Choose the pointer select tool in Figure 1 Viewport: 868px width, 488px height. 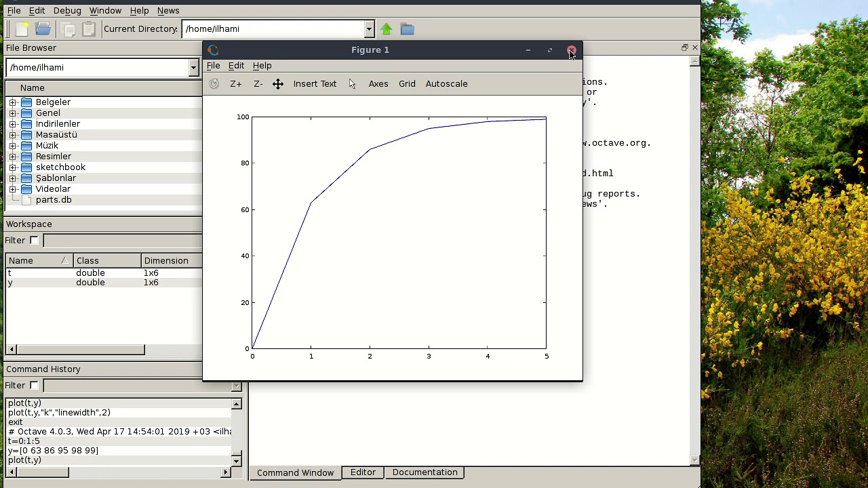tap(352, 84)
